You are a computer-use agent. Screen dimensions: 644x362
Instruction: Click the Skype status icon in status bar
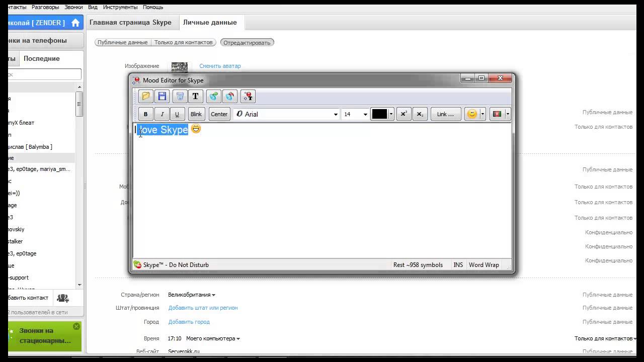137,264
